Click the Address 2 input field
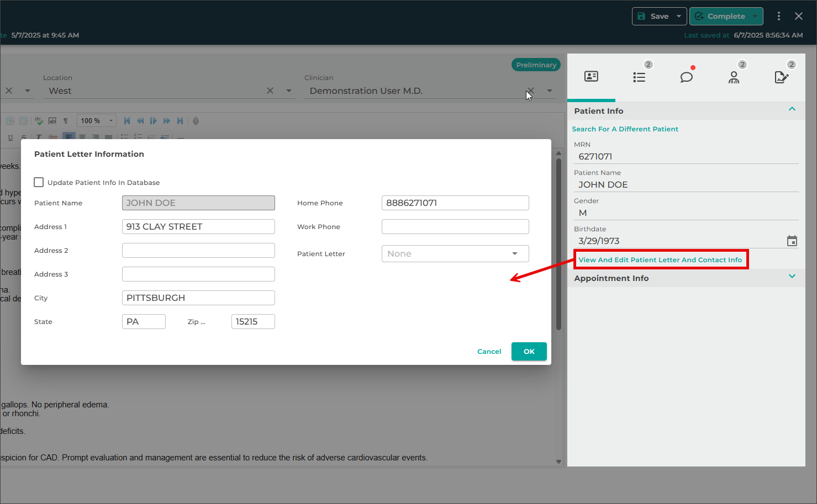The image size is (817, 504). coord(198,251)
